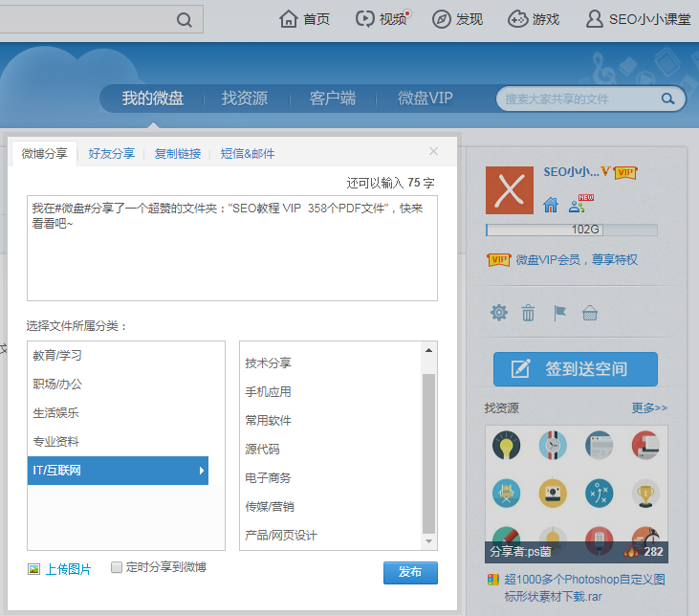
Task: Click the browser window resource icon
Action: point(600,445)
